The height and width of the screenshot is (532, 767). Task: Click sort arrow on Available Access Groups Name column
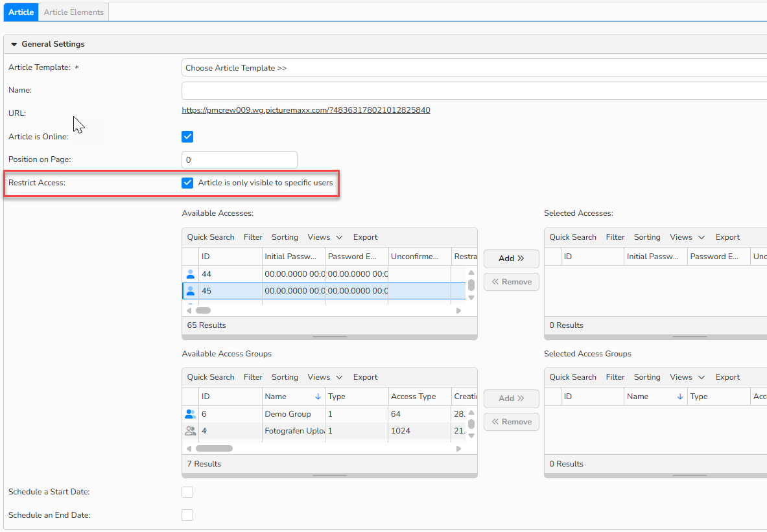[x=318, y=397]
